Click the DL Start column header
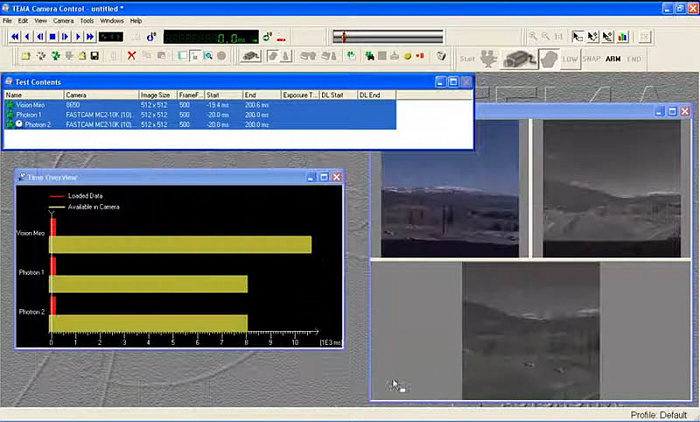Viewport: 700px width, 422px height. point(338,95)
